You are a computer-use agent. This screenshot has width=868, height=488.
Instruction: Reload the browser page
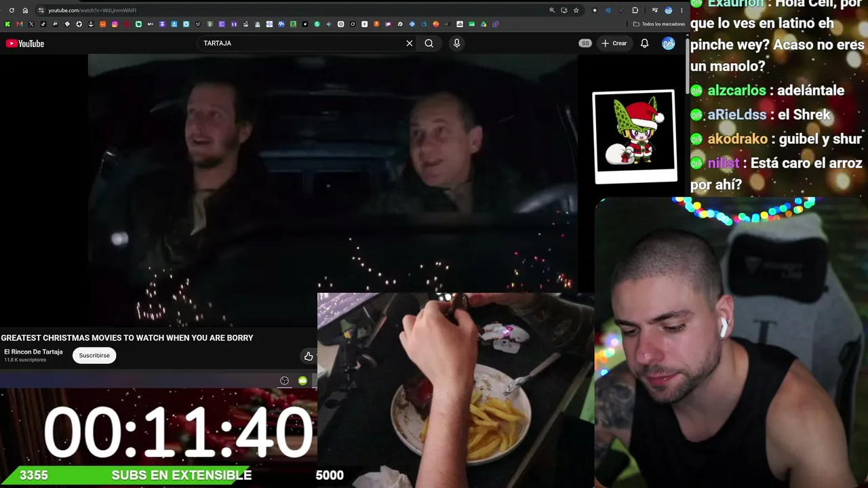pos(12,10)
